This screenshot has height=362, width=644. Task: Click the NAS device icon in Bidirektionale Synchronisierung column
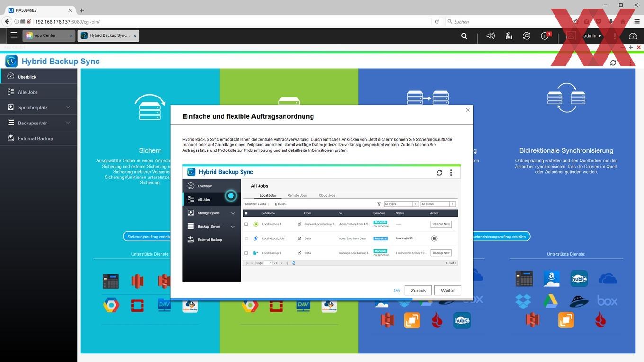tap(524, 279)
